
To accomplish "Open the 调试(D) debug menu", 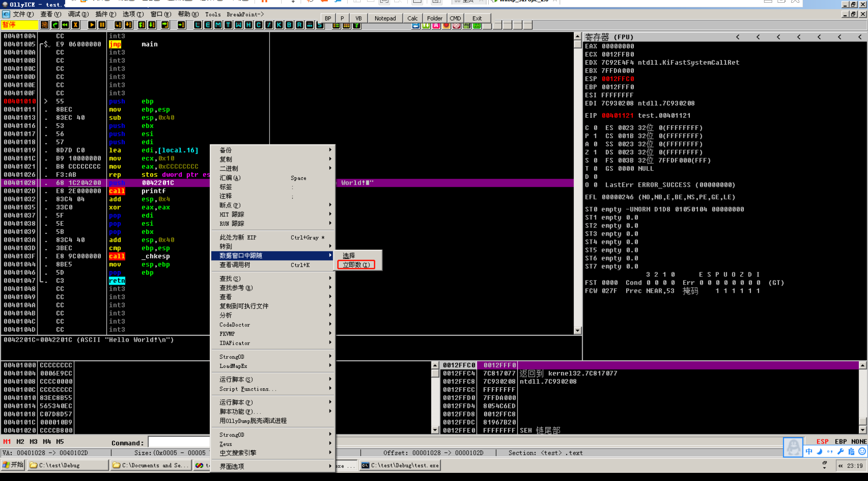I will pyautogui.click(x=78, y=14).
